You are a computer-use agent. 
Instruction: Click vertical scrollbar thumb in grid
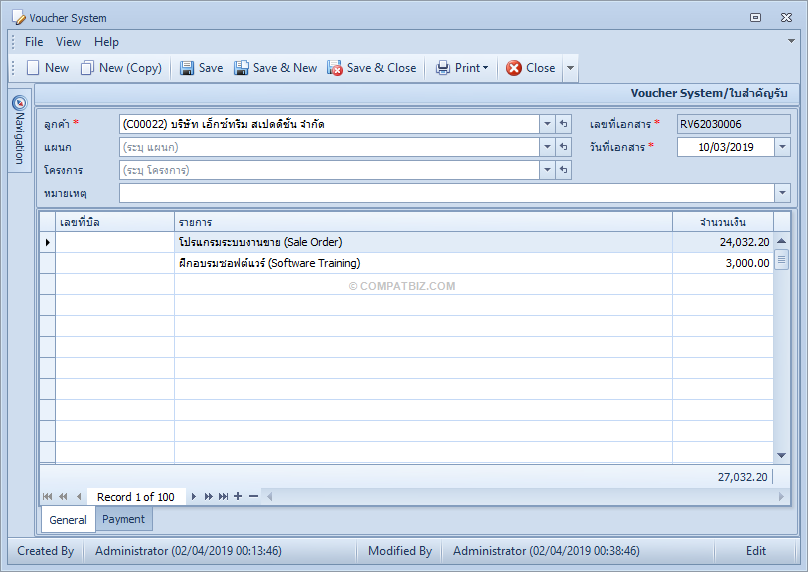[x=781, y=259]
